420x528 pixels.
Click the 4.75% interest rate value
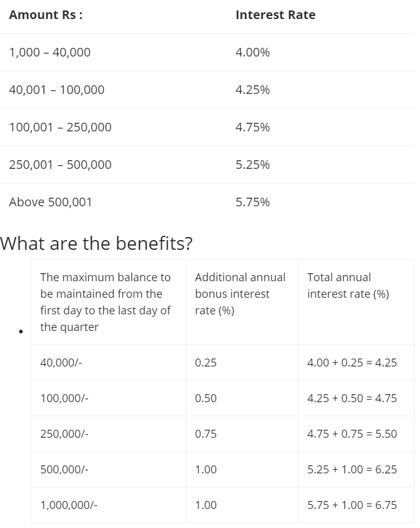(252, 127)
